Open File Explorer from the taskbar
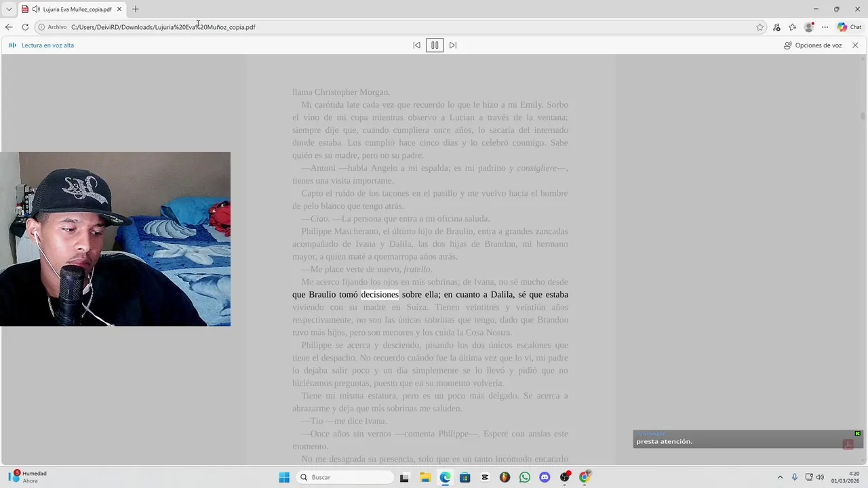 click(425, 477)
